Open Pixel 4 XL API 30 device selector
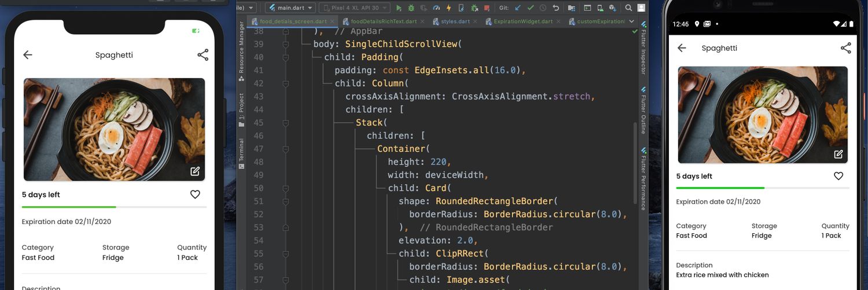This screenshot has width=868, height=290. pyautogui.click(x=355, y=8)
